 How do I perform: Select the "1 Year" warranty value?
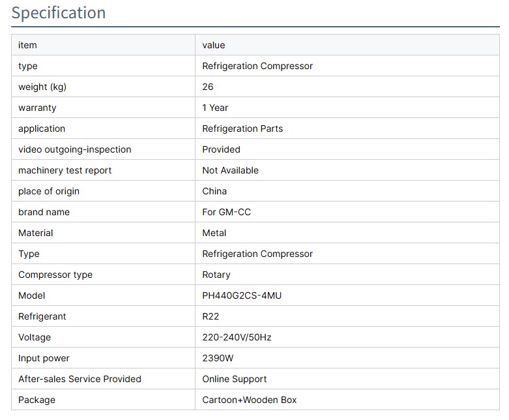coord(215,108)
